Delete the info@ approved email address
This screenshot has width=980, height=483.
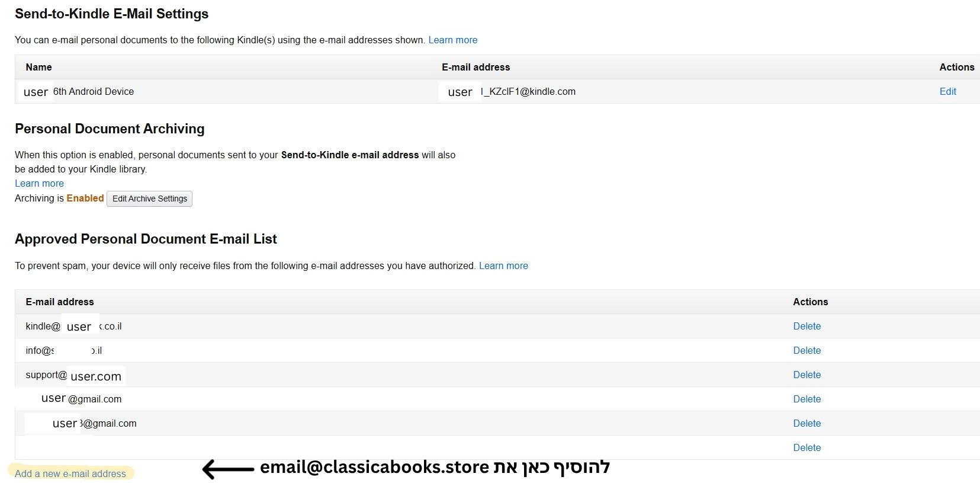[807, 350]
